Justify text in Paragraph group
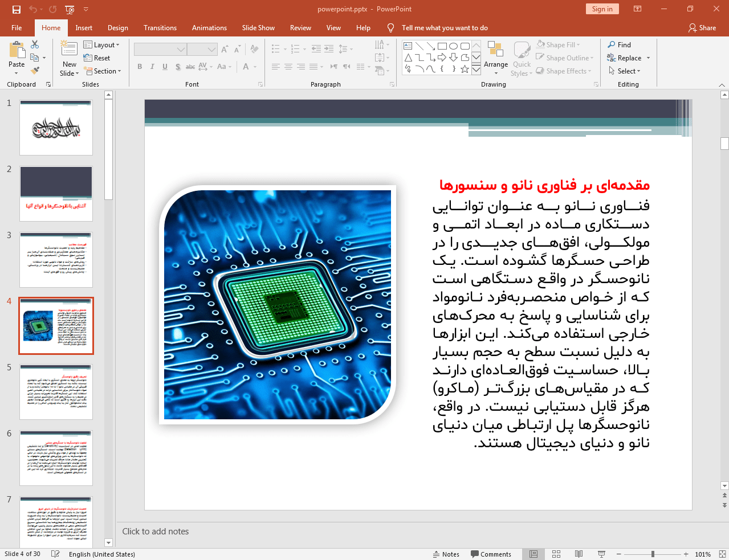 [313, 67]
